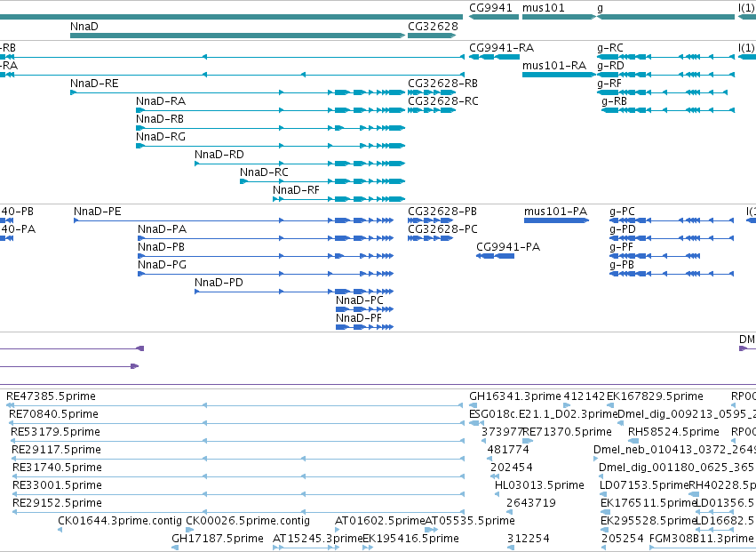The image size is (756, 552).
Task: Select the CG9941-RA transcript label
Action: 501,48
